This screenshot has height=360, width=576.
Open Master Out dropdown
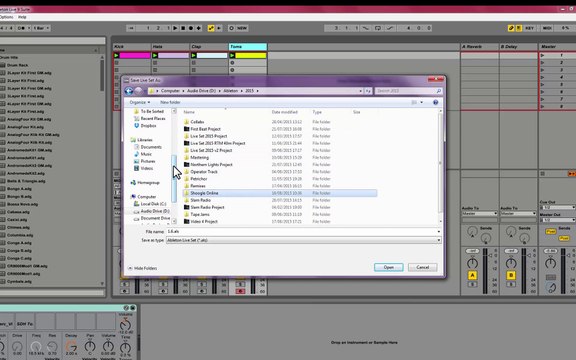pyautogui.click(x=558, y=220)
